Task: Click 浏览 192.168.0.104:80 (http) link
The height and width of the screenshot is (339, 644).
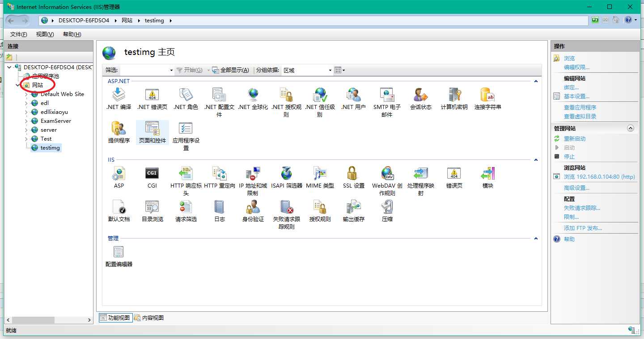Action: click(x=599, y=177)
